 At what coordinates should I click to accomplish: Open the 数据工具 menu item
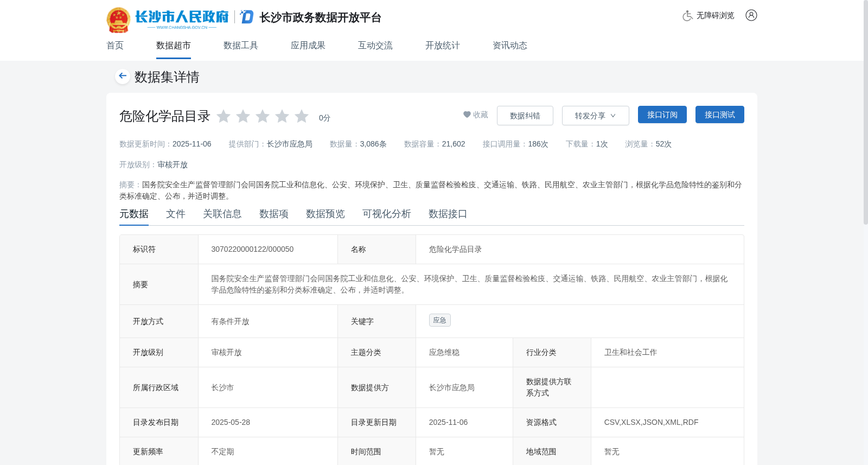[241, 46]
